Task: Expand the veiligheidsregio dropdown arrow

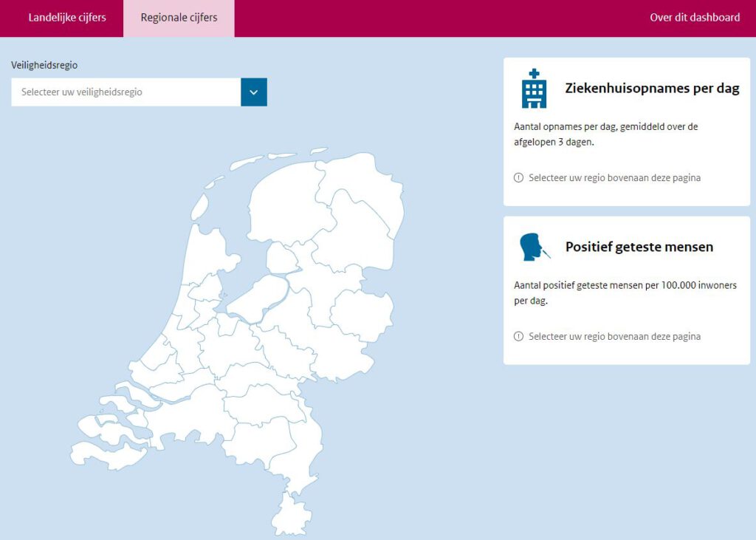Action: pos(254,92)
